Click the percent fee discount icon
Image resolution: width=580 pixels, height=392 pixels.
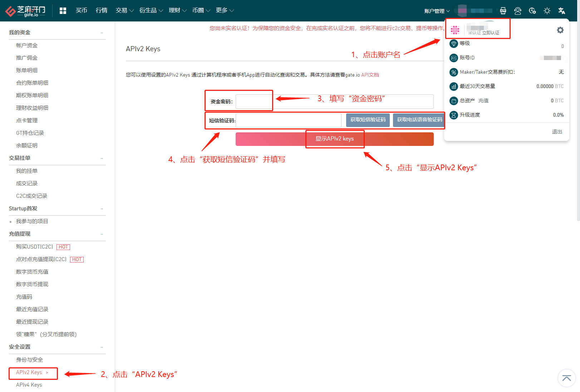pos(454,72)
